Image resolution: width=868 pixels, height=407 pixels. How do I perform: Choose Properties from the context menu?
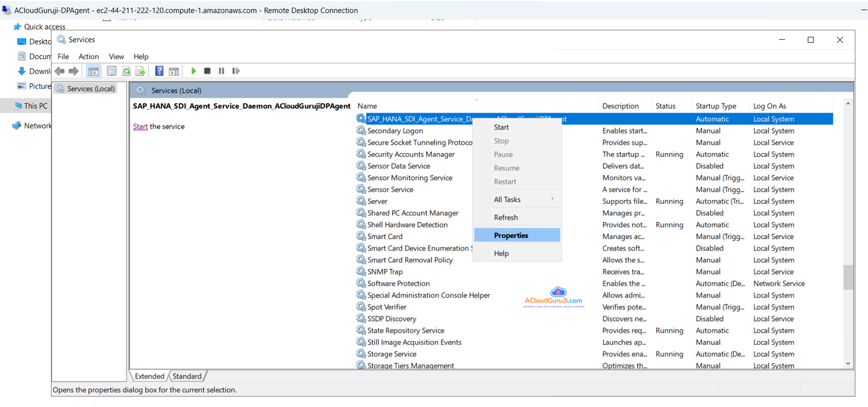point(511,236)
